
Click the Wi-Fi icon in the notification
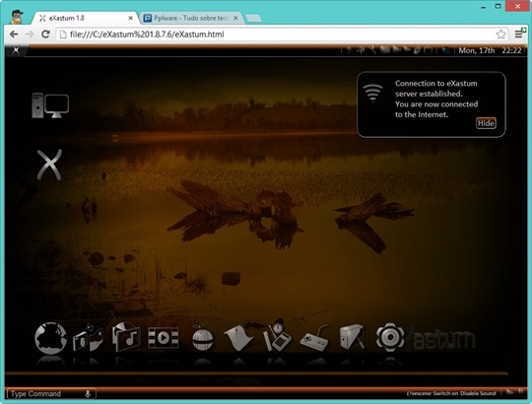coord(372,93)
